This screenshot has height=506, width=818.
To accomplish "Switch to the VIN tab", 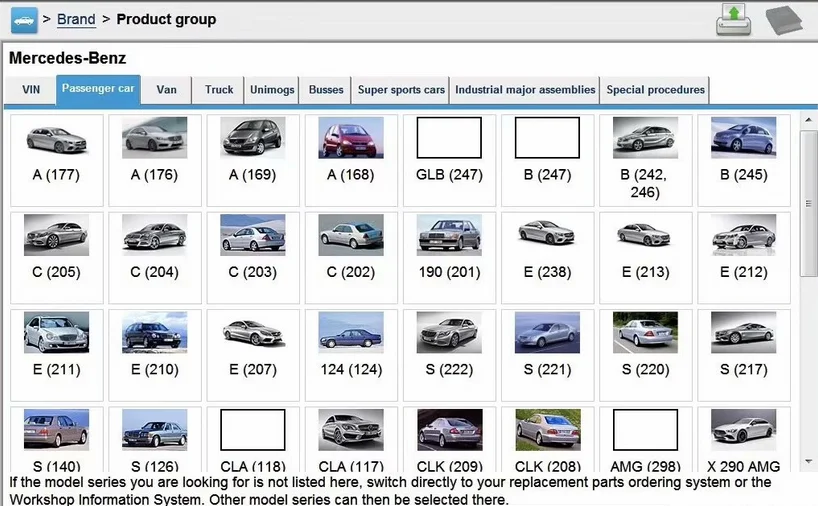I will pyautogui.click(x=31, y=90).
